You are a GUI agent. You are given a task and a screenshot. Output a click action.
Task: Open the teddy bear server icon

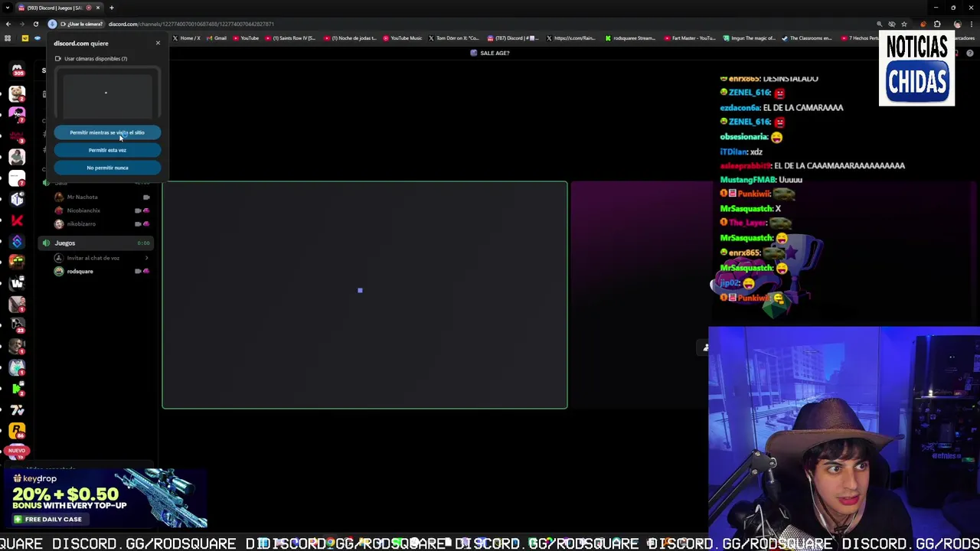17,93
